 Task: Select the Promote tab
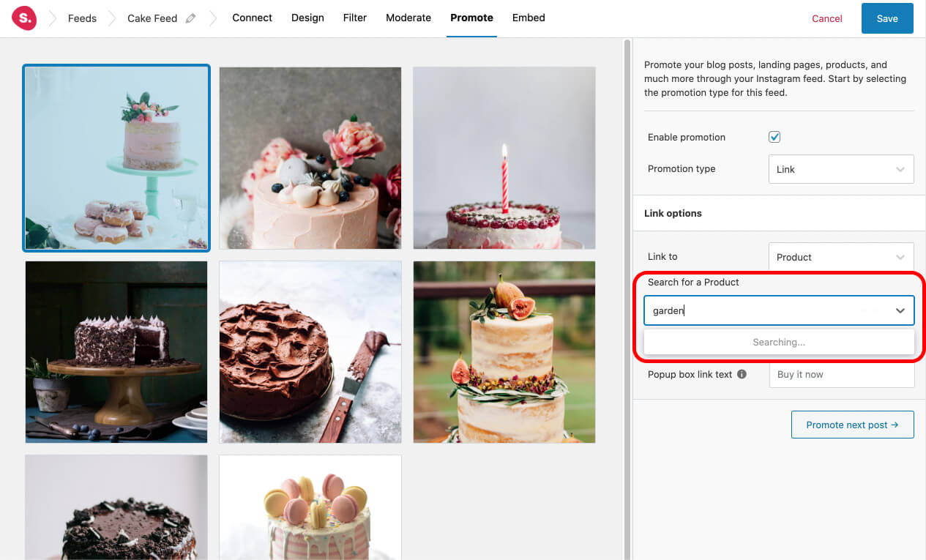pos(471,18)
